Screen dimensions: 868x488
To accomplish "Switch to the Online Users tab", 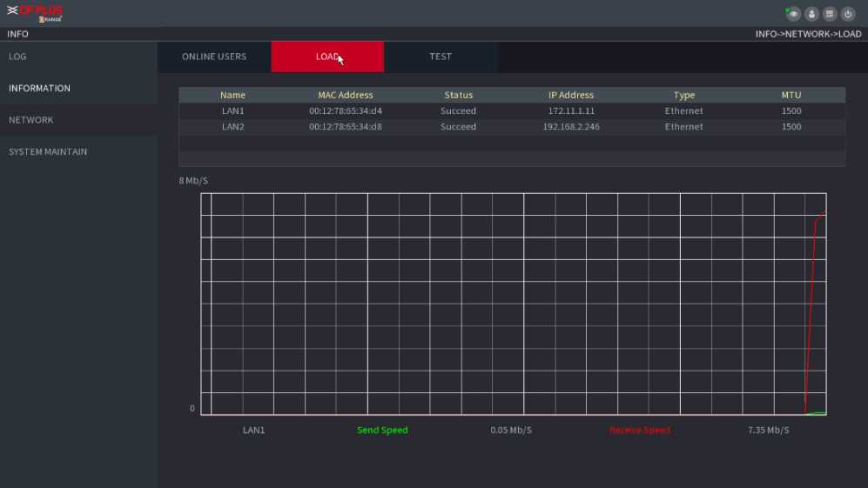I will [214, 57].
